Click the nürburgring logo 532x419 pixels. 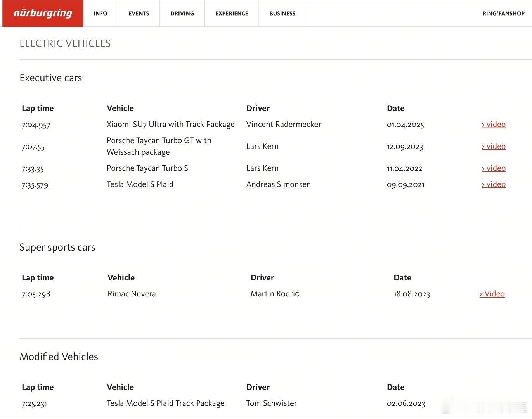coord(43,13)
